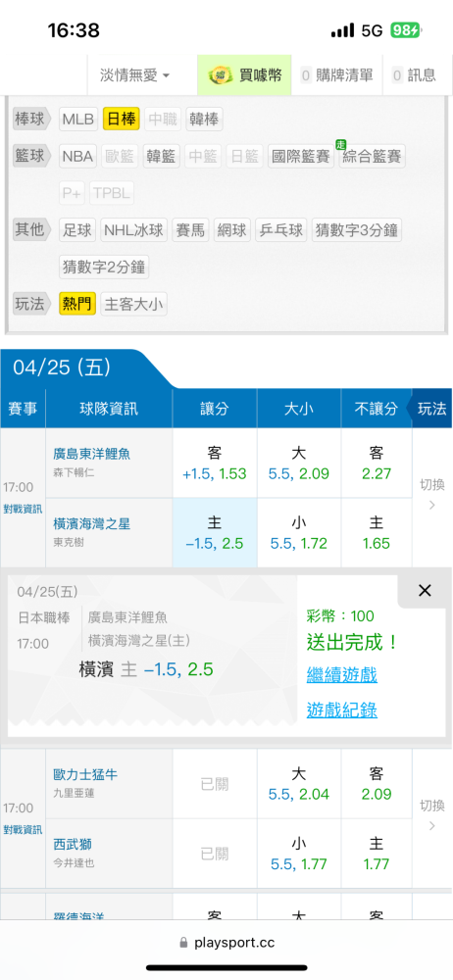Select the 韓棒 league filter

pos(204,120)
